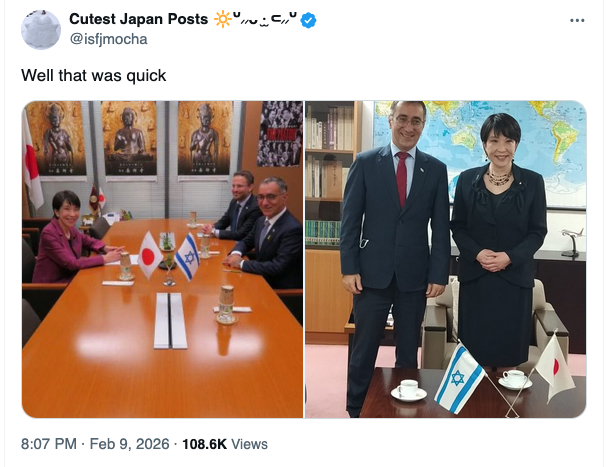Open the Cutest Japan Posts display name
Viewport: 606px width, 467px height.
point(138,19)
